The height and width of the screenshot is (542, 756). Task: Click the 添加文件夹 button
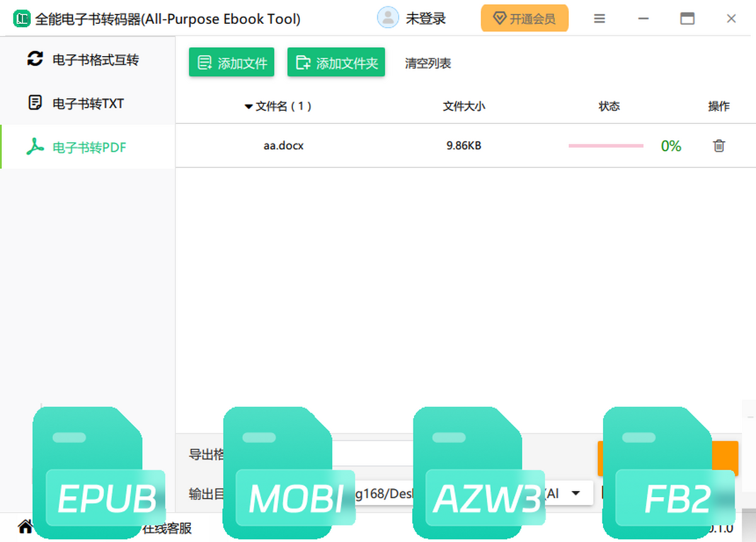(336, 63)
